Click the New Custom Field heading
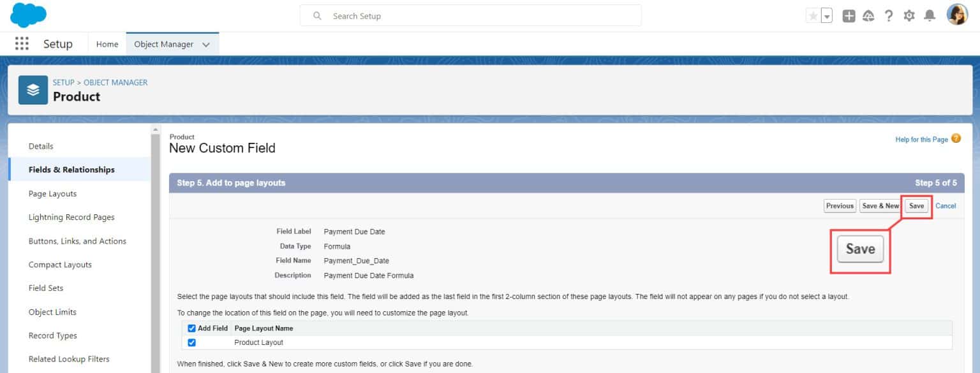This screenshot has width=980, height=373. [x=222, y=148]
